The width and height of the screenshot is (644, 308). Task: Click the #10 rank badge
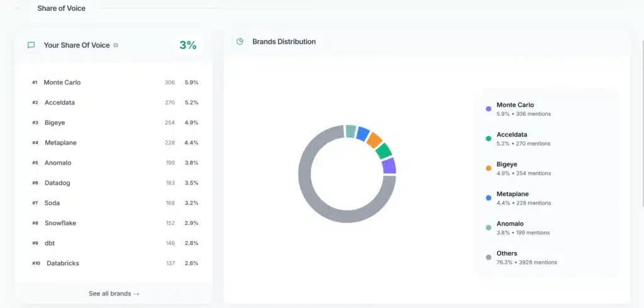(36, 263)
